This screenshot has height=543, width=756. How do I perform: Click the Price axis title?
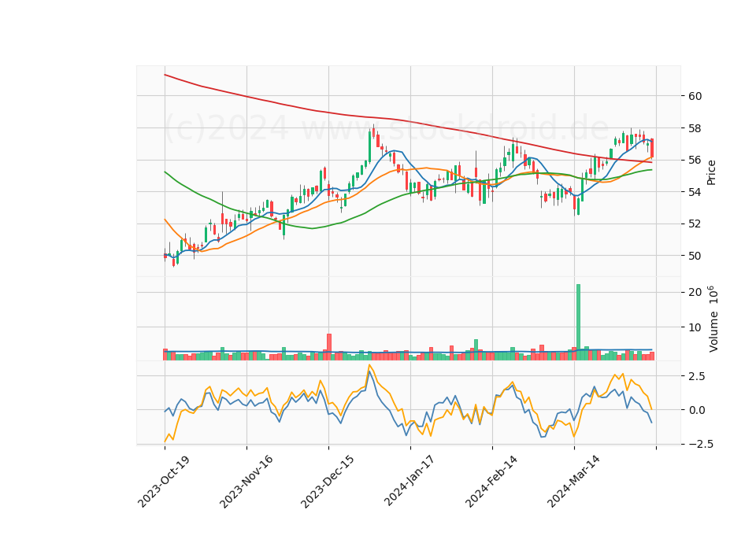pyautogui.click(x=711, y=172)
